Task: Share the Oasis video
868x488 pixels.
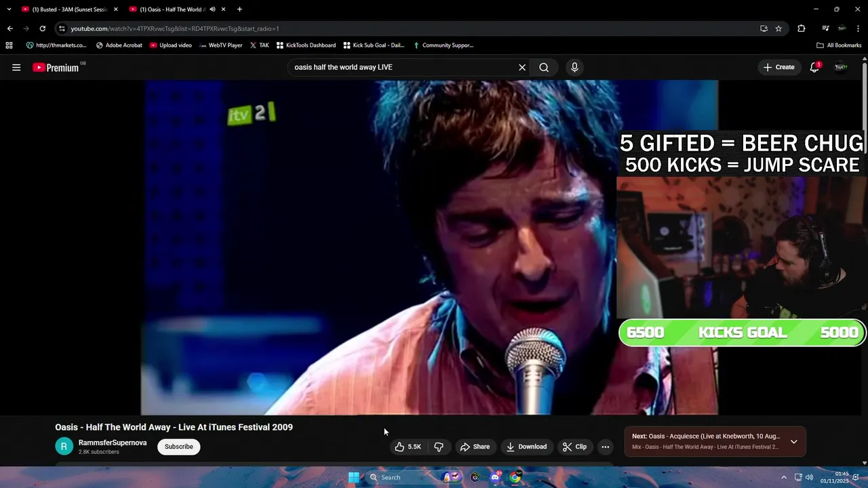Action: (x=475, y=447)
